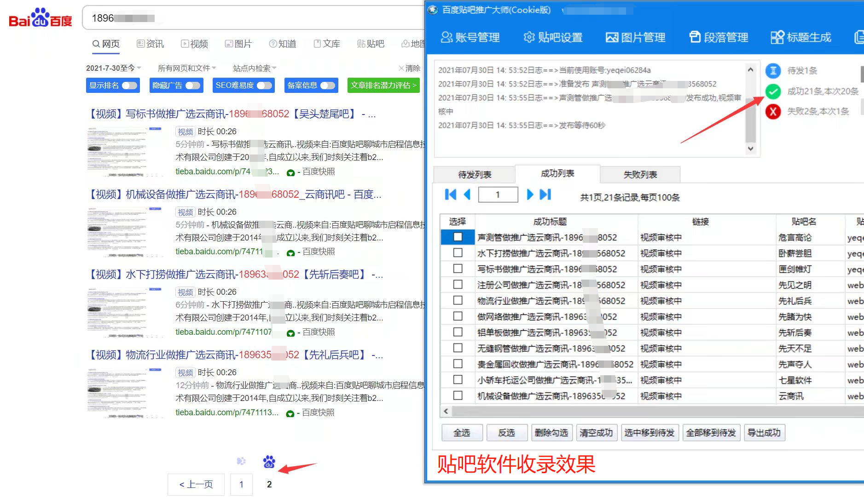Click the Baidu search input field
The width and height of the screenshot is (864, 504).
(253, 18)
